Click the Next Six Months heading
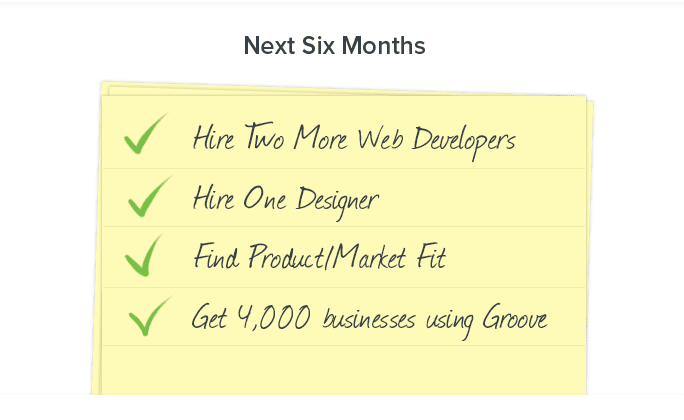The height and width of the screenshot is (420, 684). tap(335, 46)
